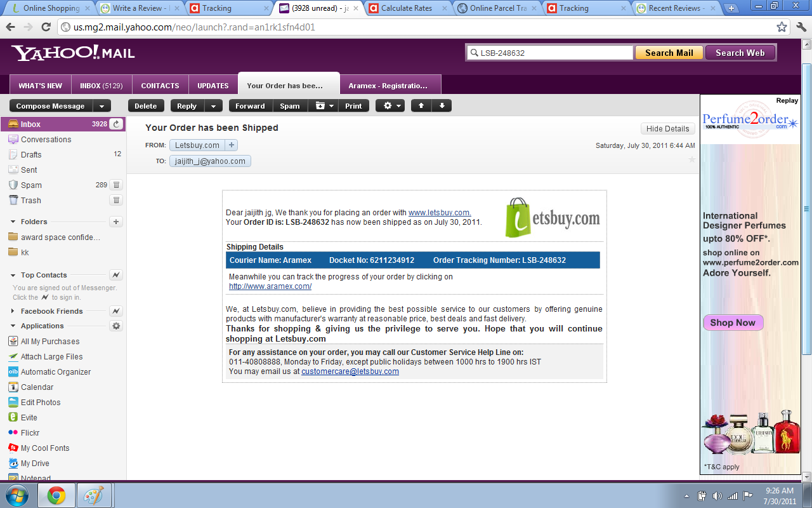812x508 pixels.
Task: Collapse the Folders section
Action: click(13, 222)
